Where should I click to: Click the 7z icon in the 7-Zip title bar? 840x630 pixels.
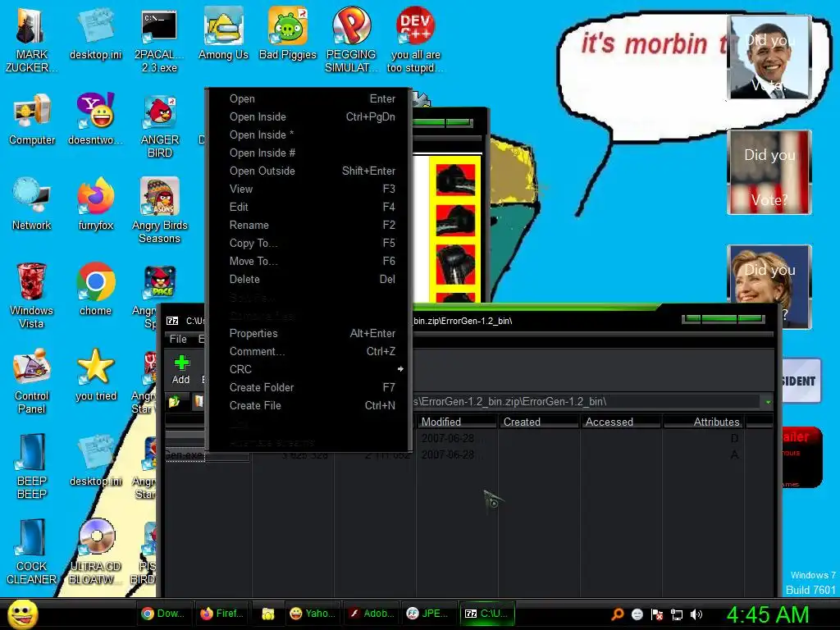[x=172, y=321]
